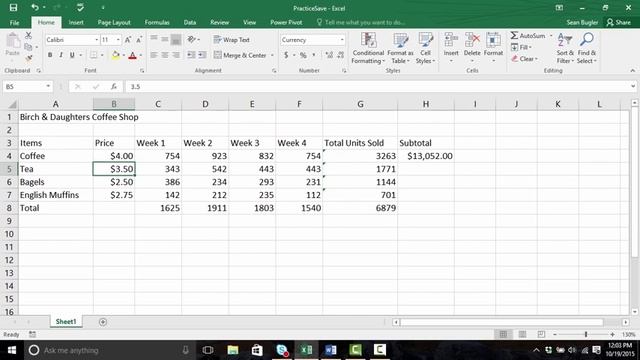Open the File tab

point(14,22)
